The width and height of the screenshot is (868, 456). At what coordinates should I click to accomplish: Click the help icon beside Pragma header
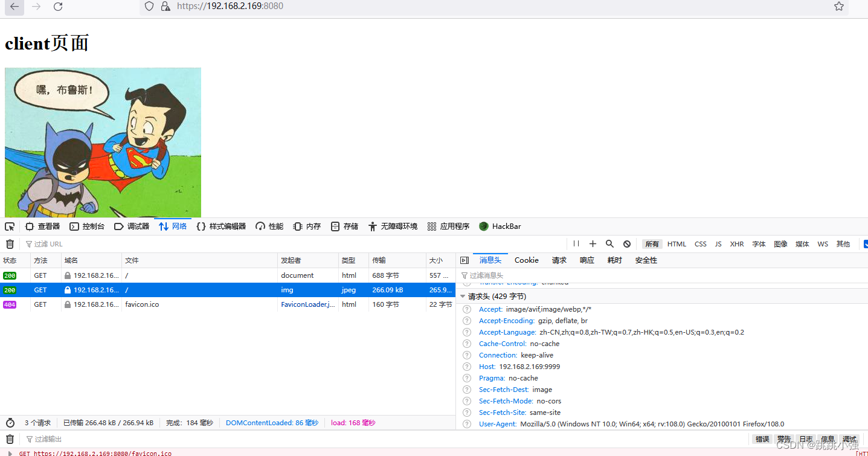pos(466,378)
